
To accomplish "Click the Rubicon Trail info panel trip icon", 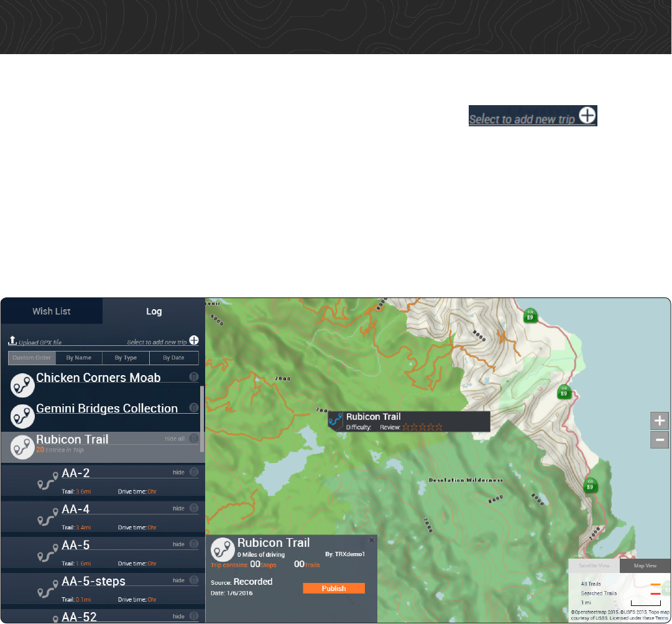I will pyautogui.click(x=223, y=549).
